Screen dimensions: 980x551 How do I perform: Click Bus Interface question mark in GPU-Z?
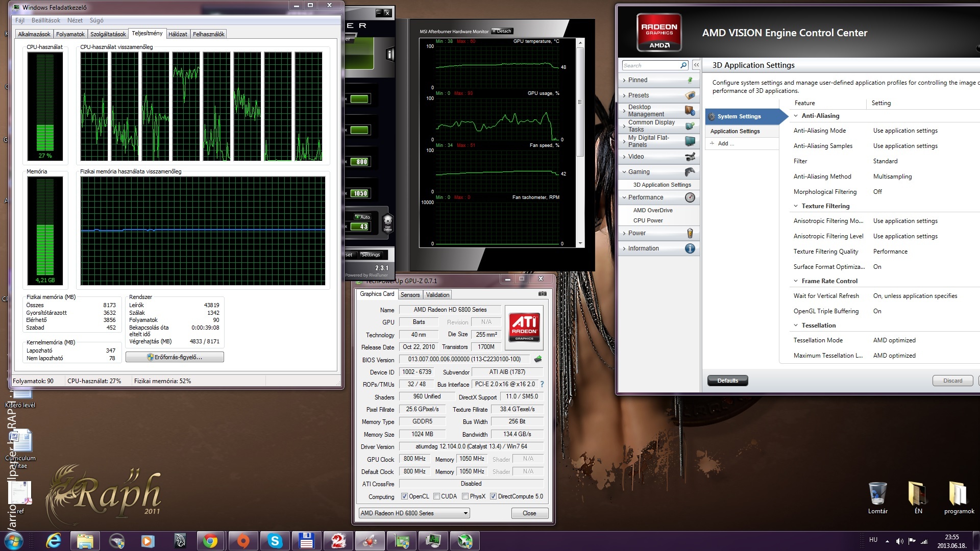542,384
